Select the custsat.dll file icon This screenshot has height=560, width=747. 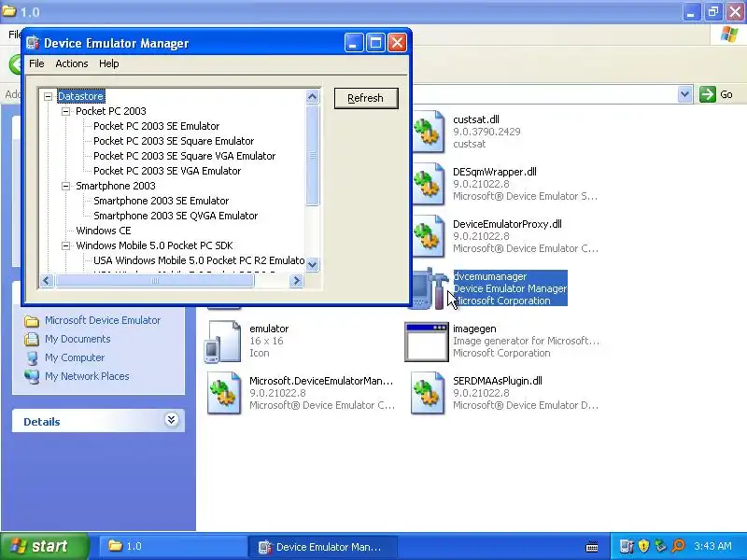click(x=428, y=132)
